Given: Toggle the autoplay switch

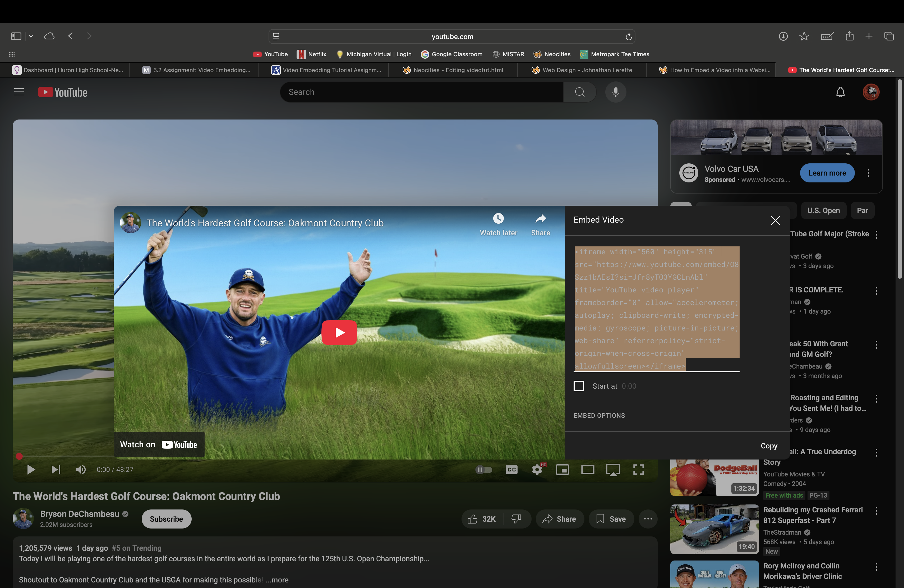Looking at the screenshot, I should [x=483, y=470].
